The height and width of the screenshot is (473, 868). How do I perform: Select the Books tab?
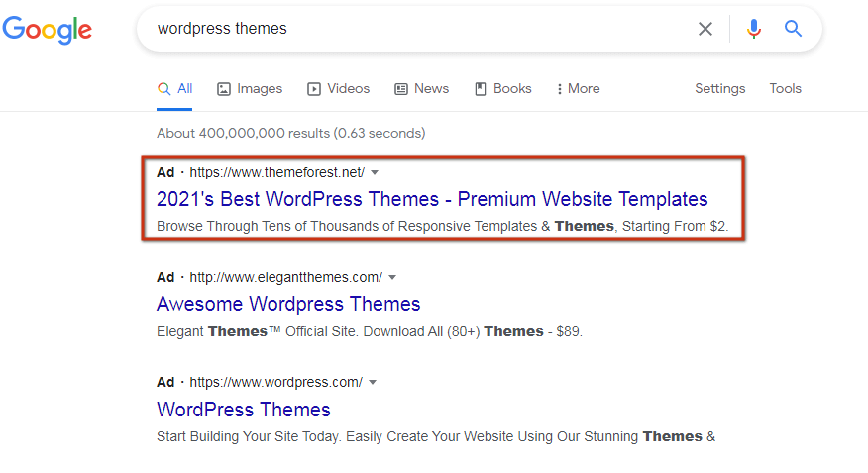(502, 88)
